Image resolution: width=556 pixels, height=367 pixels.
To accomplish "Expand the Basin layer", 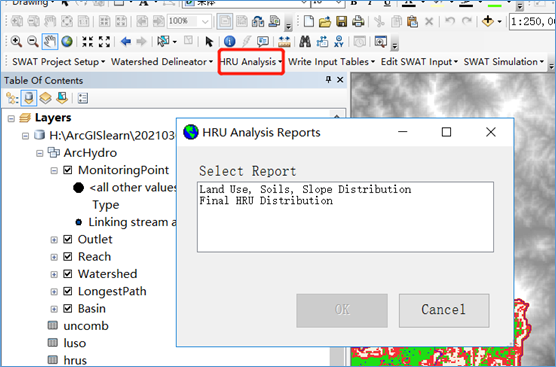I will pos(54,309).
